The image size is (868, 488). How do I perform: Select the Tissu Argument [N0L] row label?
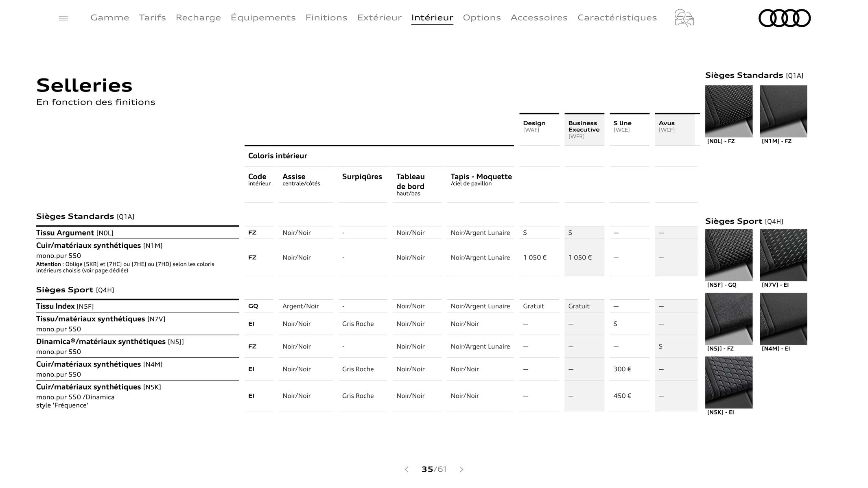(x=74, y=233)
